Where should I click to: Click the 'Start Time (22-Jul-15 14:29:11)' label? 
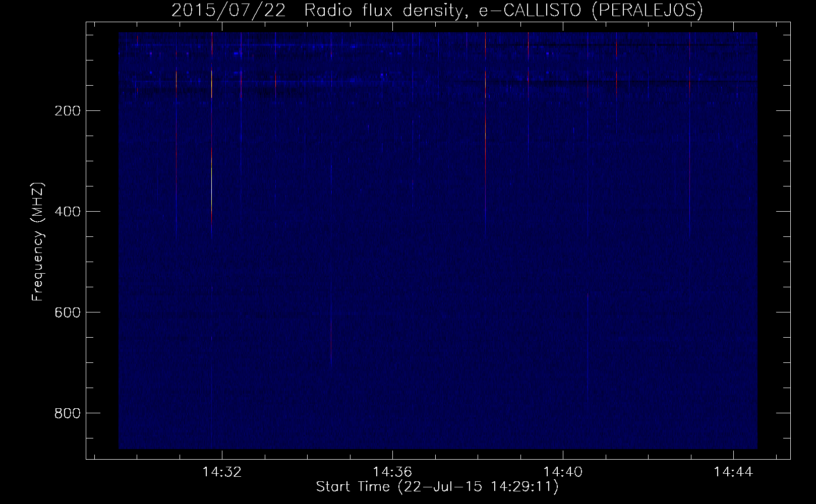(x=437, y=487)
